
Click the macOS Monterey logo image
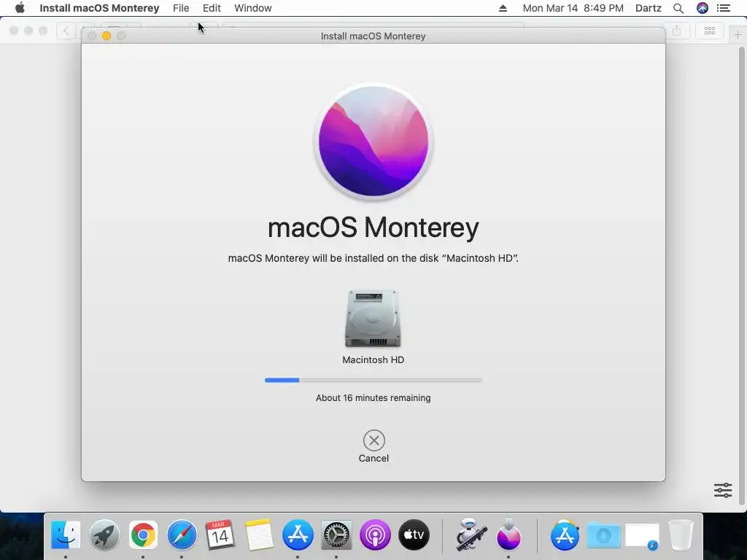373,141
